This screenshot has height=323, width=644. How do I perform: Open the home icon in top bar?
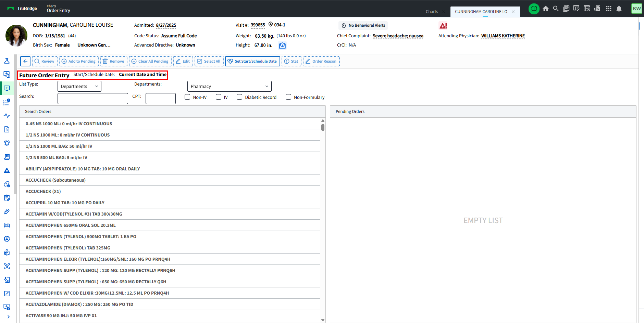click(x=546, y=9)
